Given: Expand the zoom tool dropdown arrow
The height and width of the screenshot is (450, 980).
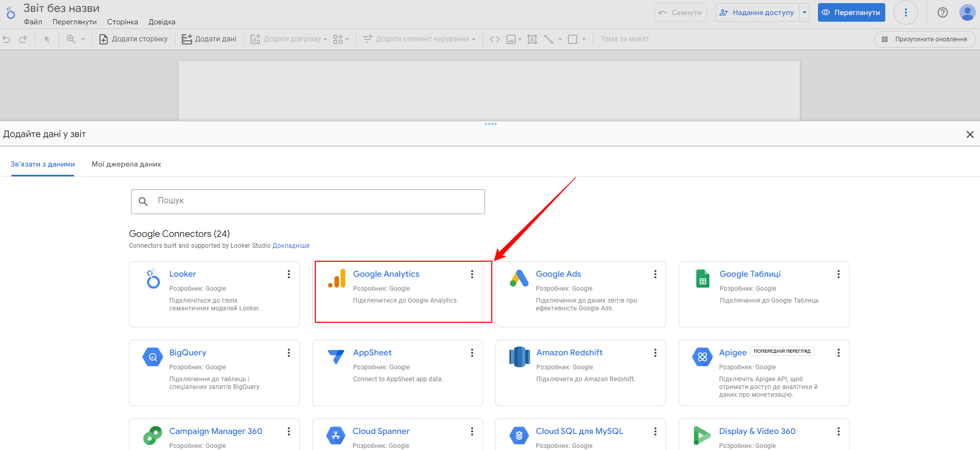Looking at the screenshot, I should [x=83, y=39].
